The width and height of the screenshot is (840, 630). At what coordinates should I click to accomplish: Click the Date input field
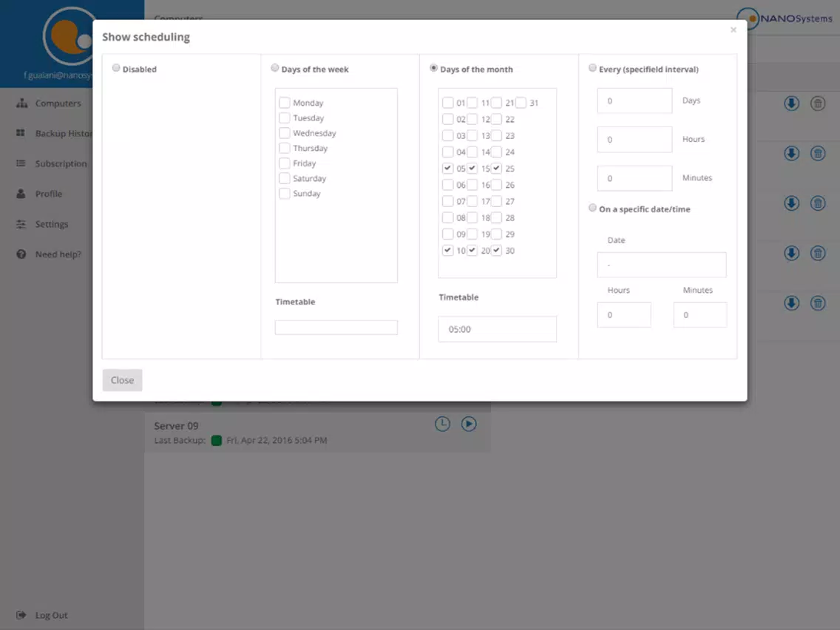point(662,265)
